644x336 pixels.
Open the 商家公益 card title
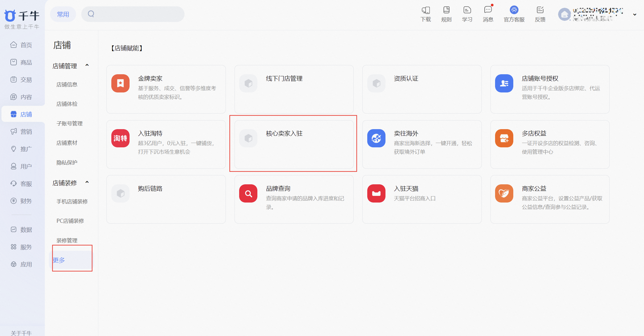534,189
